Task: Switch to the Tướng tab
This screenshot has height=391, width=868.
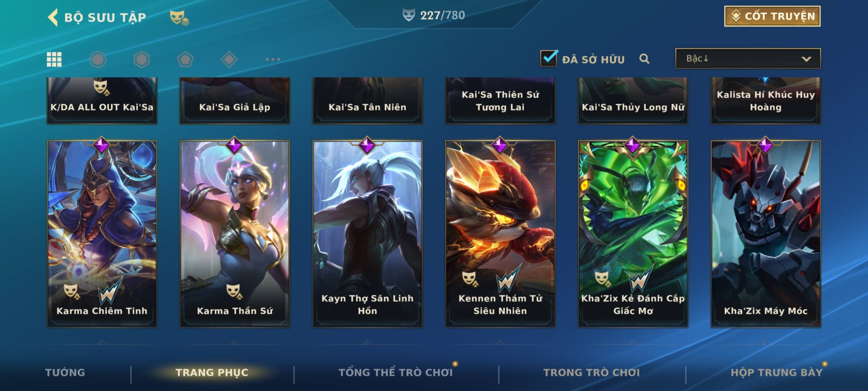Action: [65, 373]
